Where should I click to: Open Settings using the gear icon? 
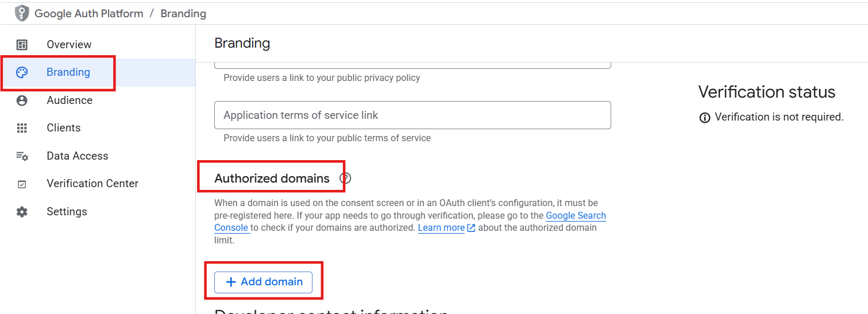coord(22,212)
